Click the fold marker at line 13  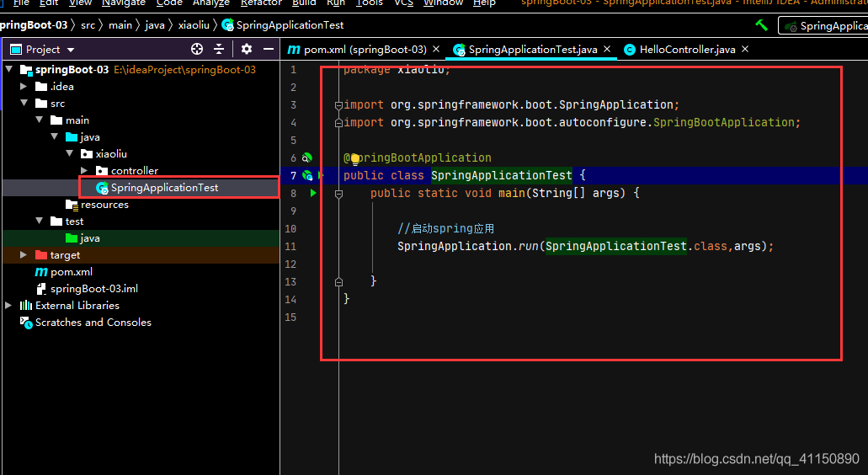[x=338, y=282]
